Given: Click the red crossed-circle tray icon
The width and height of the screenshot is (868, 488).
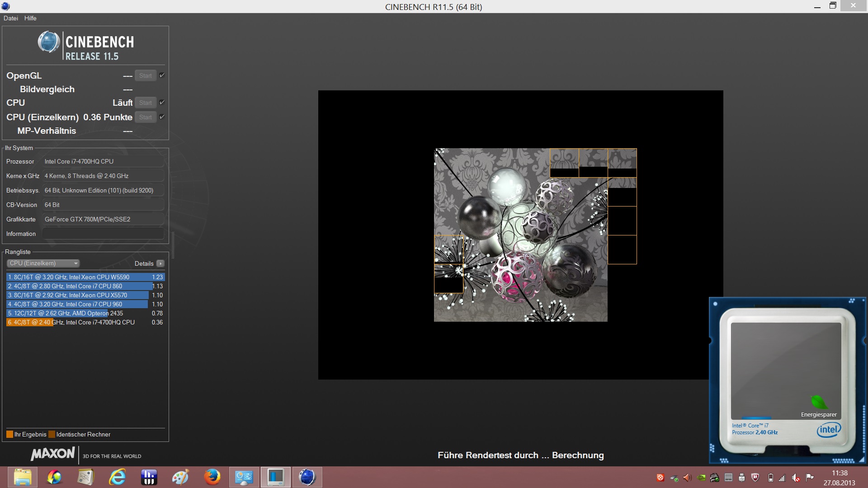Looking at the screenshot, I should [x=660, y=478].
